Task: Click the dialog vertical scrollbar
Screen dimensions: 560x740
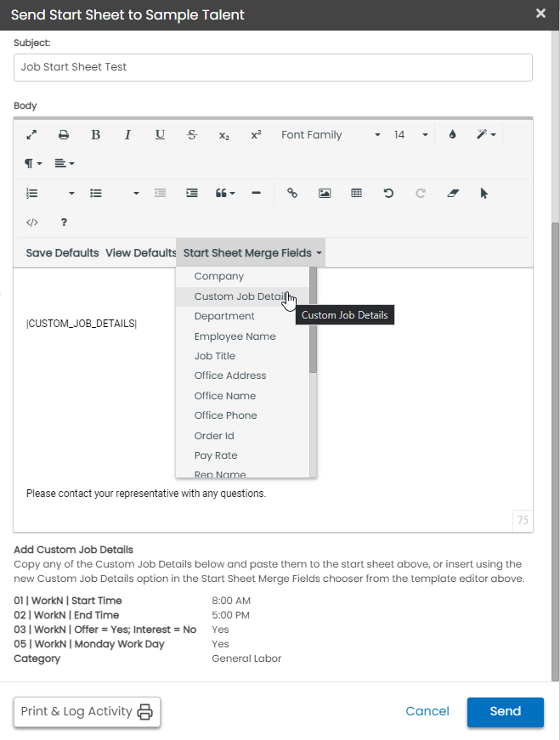Action: [x=555, y=450]
